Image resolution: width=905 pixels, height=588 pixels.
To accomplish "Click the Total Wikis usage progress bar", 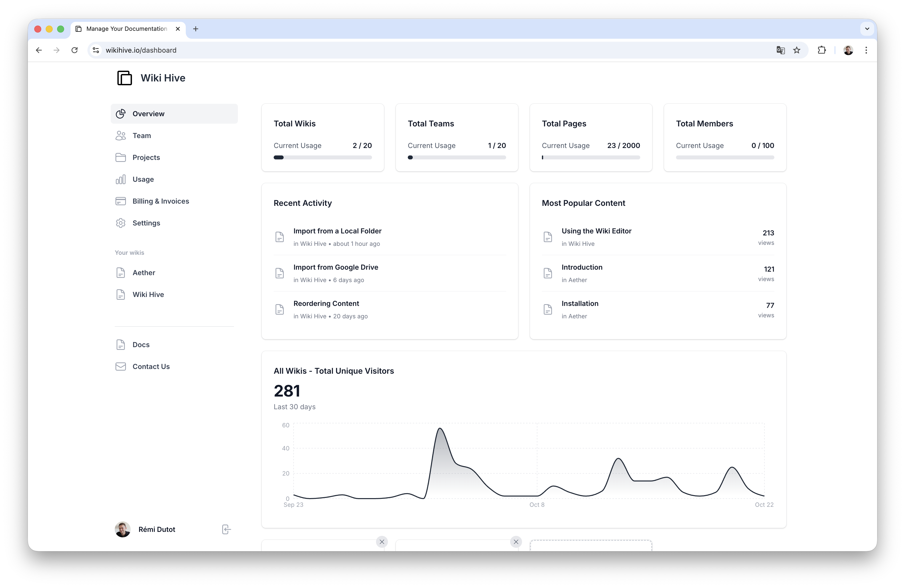I will coord(322,157).
